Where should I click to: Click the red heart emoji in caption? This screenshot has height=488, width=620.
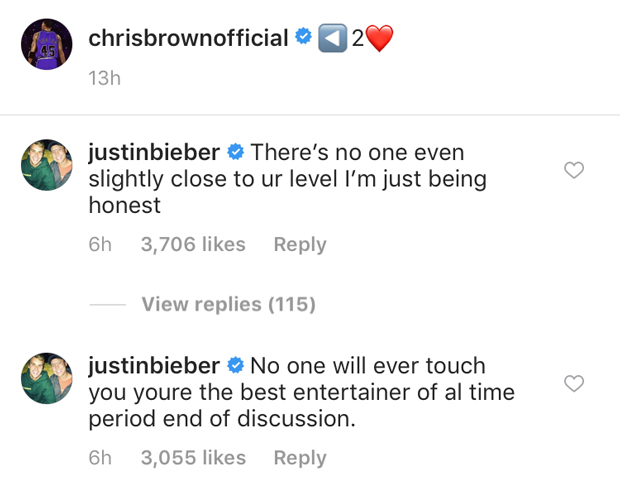(379, 38)
